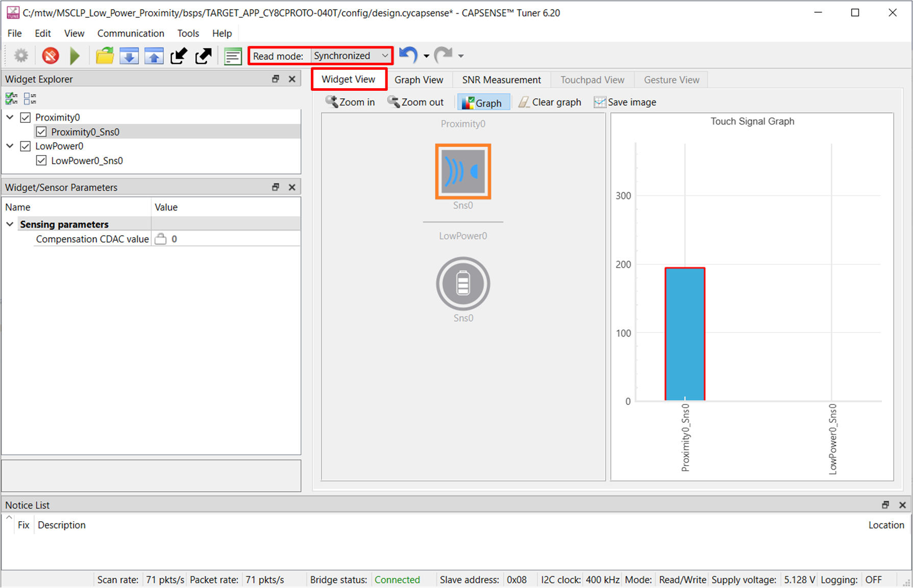This screenshot has height=588, width=913.
Task: Select the LowPower0_Sns0 tree row label
Action: coord(87,161)
